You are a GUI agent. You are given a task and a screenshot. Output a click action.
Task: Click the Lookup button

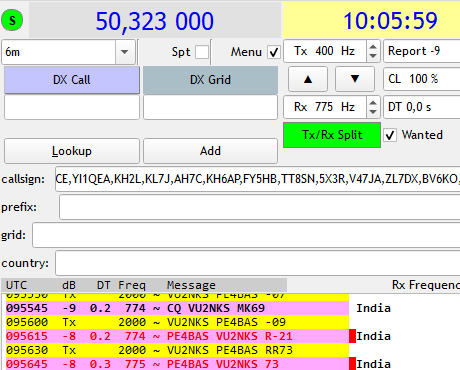pos(72,151)
